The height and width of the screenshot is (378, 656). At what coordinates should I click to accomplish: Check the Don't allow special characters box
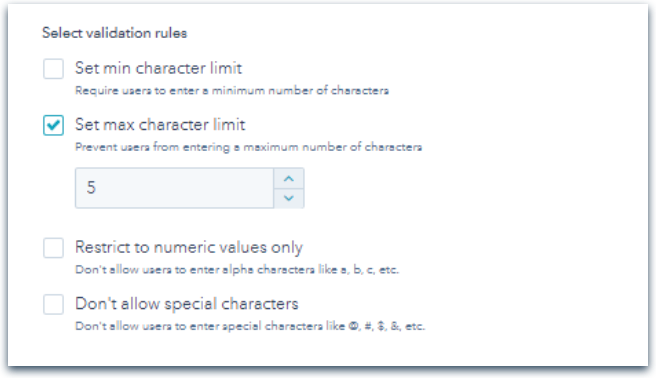tap(54, 304)
